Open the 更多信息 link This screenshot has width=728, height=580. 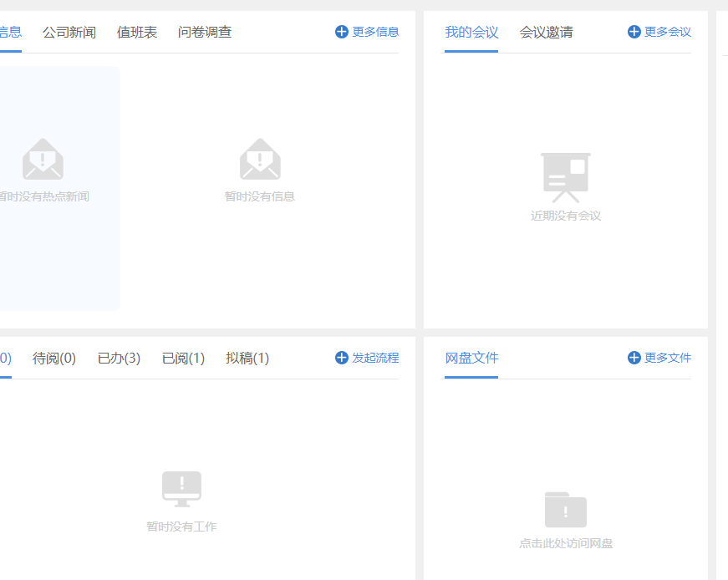[375, 32]
